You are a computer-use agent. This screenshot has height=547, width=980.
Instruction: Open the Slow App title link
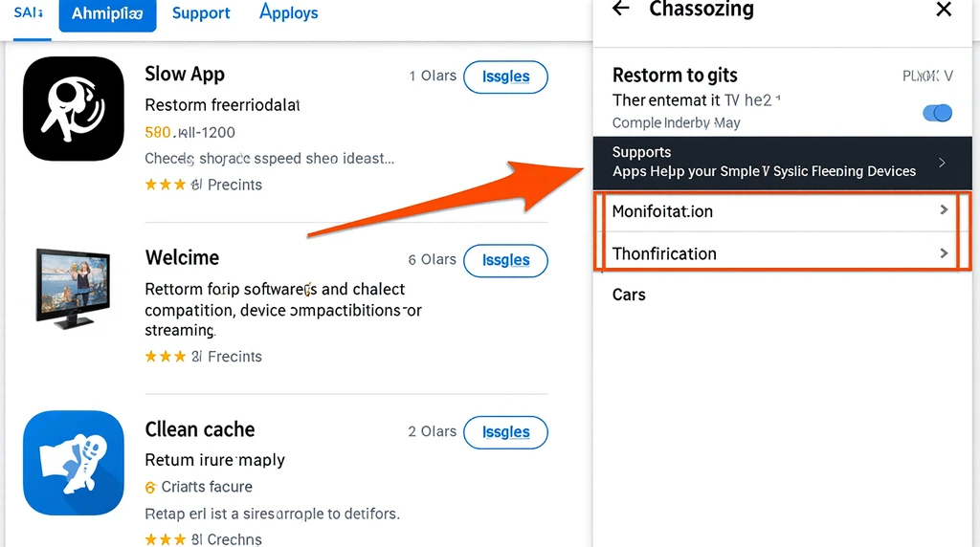(x=185, y=75)
